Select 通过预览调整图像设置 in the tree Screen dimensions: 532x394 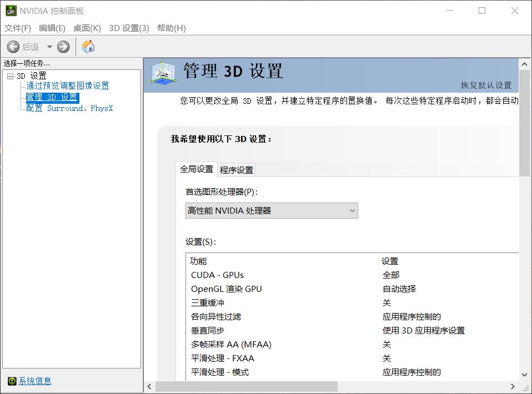point(68,86)
